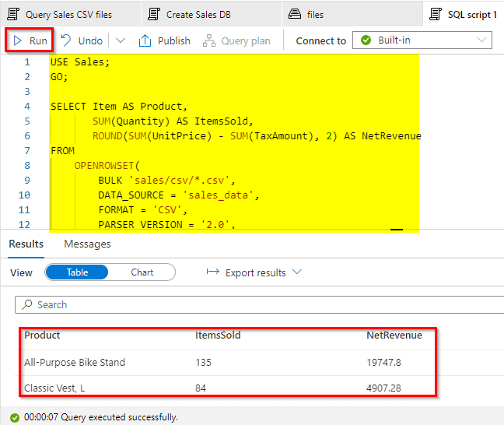
Task: Click the green success check icon
Action: (x=15, y=417)
